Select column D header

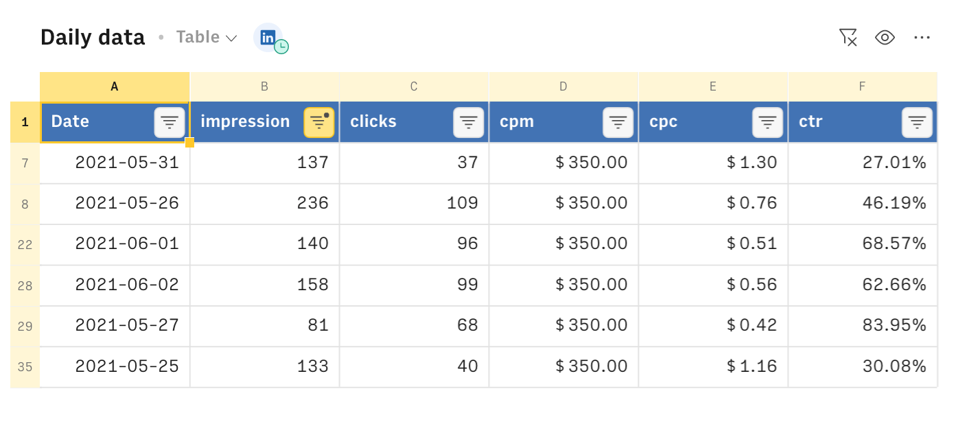(x=563, y=86)
